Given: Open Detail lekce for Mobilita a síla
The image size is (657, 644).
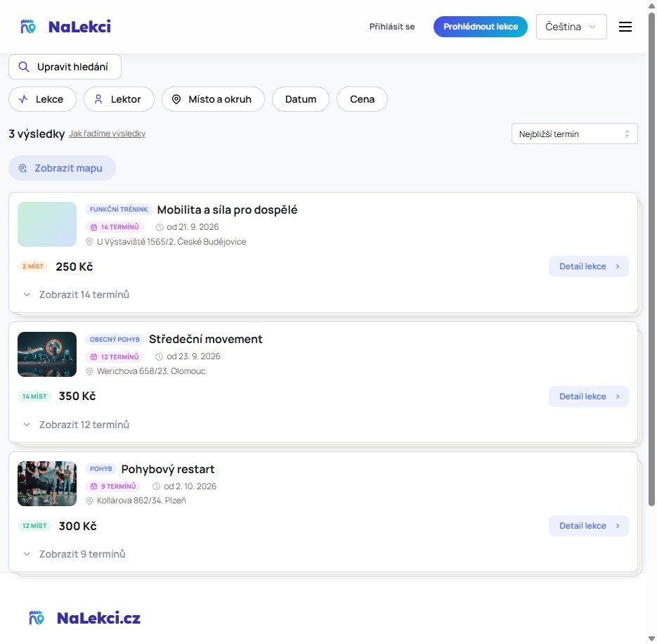Looking at the screenshot, I should coord(589,266).
